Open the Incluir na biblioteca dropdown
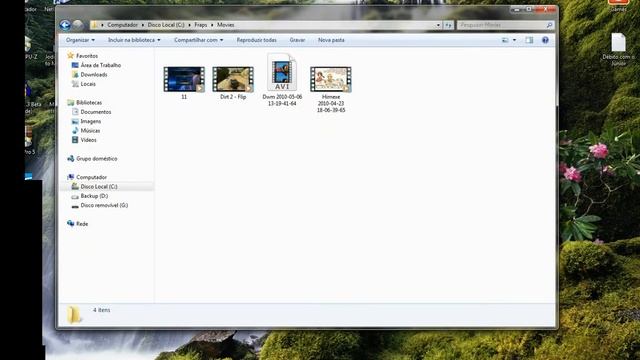Viewport: 640px width, 360px height. [x=134, y=40]
